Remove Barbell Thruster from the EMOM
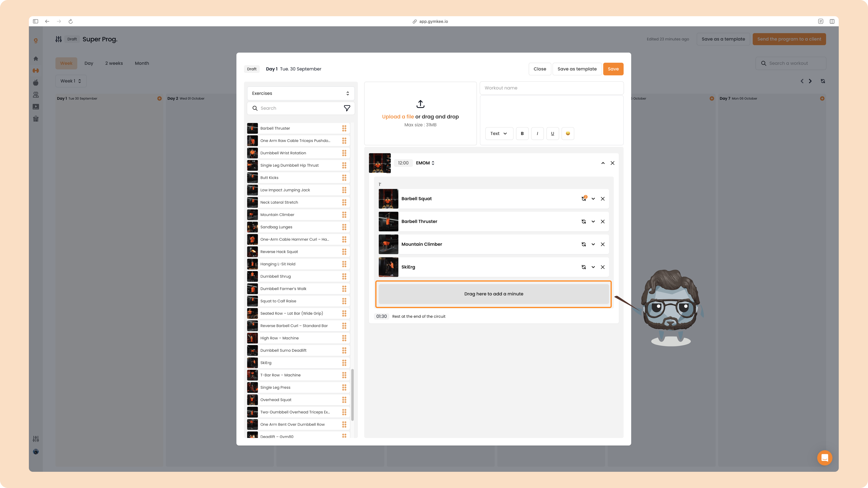 tap(602, 221)
